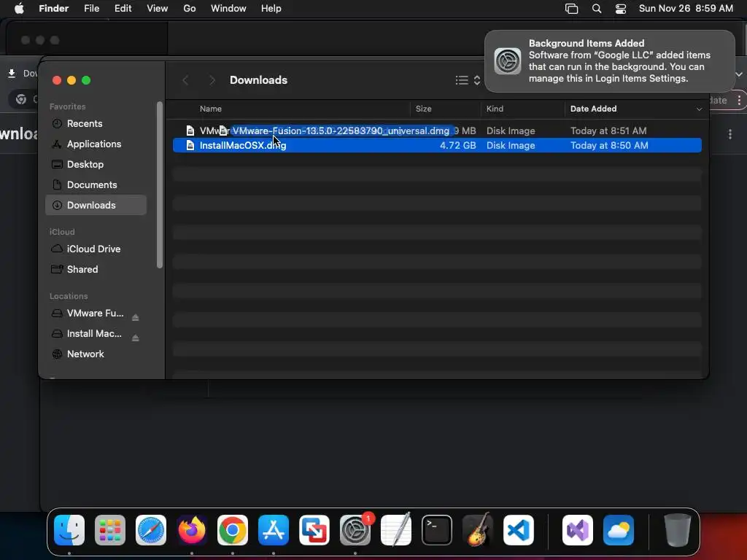Click the Finder sidebar scrollbar
This screenshot has width=747, height=560.
[160, 185]
